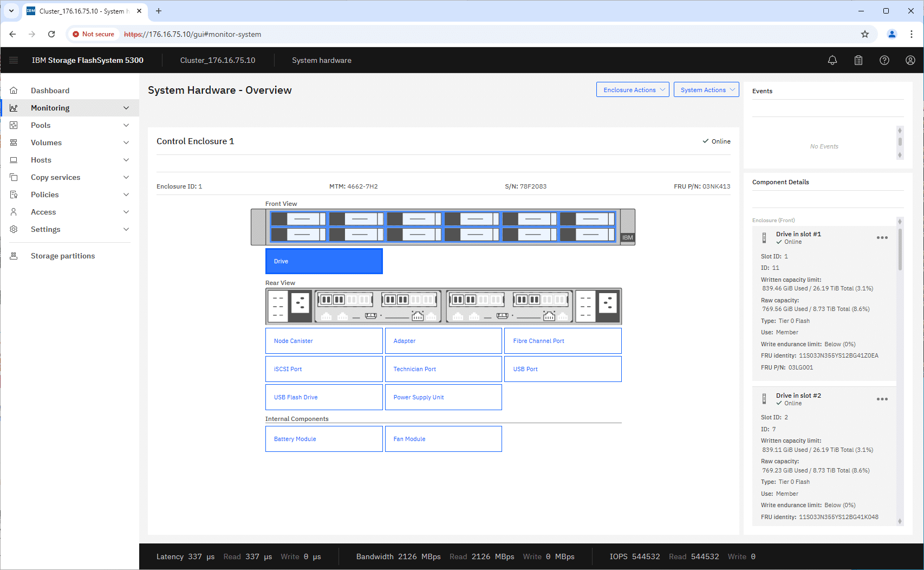This screenshot has width=924, height=570.
Task: Click the Component Details scrollbar
Action: click(900, 249)
